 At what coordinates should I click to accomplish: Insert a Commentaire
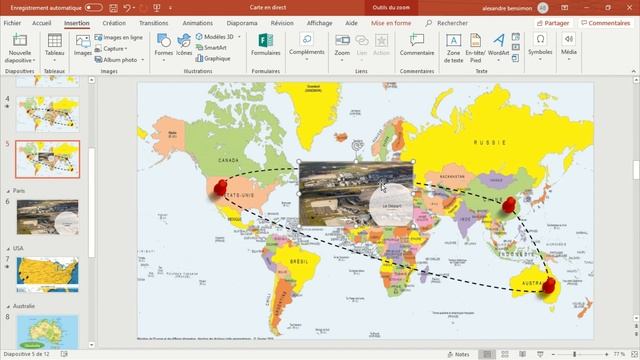coord(417,45)
